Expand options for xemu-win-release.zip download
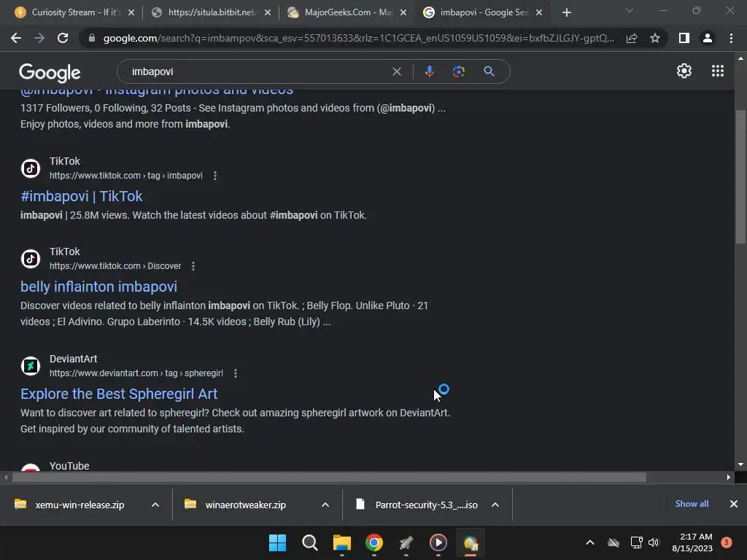The height and width of the screenshot is (560, 747). [x=155, y=505]
